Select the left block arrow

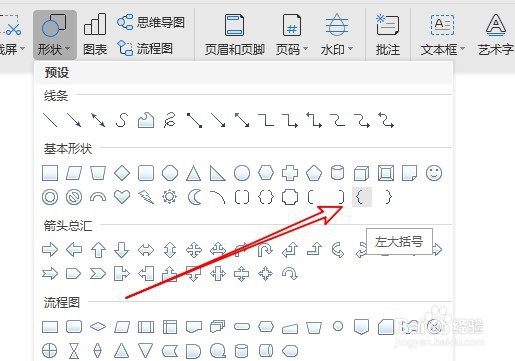(74, 250)
